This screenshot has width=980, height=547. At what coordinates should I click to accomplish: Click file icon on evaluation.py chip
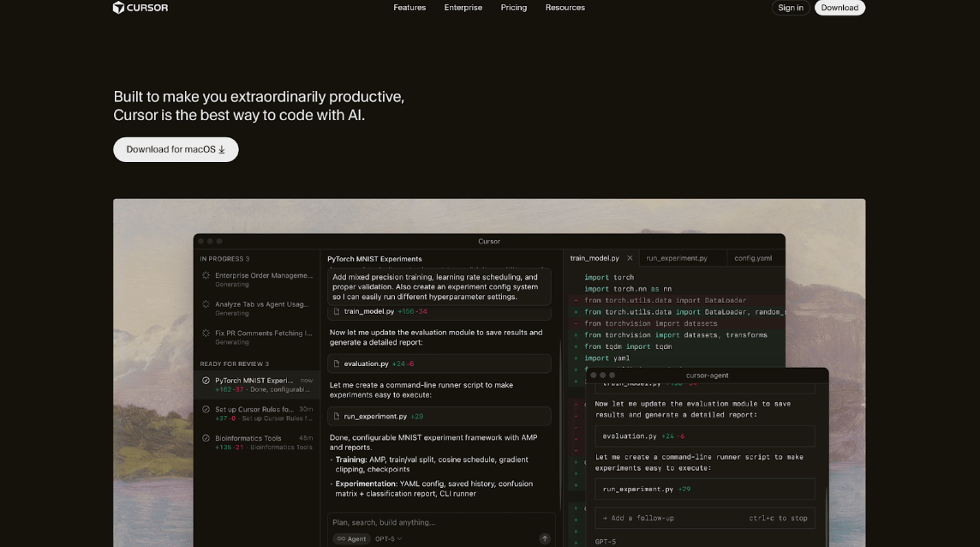(x=337, y=364)
